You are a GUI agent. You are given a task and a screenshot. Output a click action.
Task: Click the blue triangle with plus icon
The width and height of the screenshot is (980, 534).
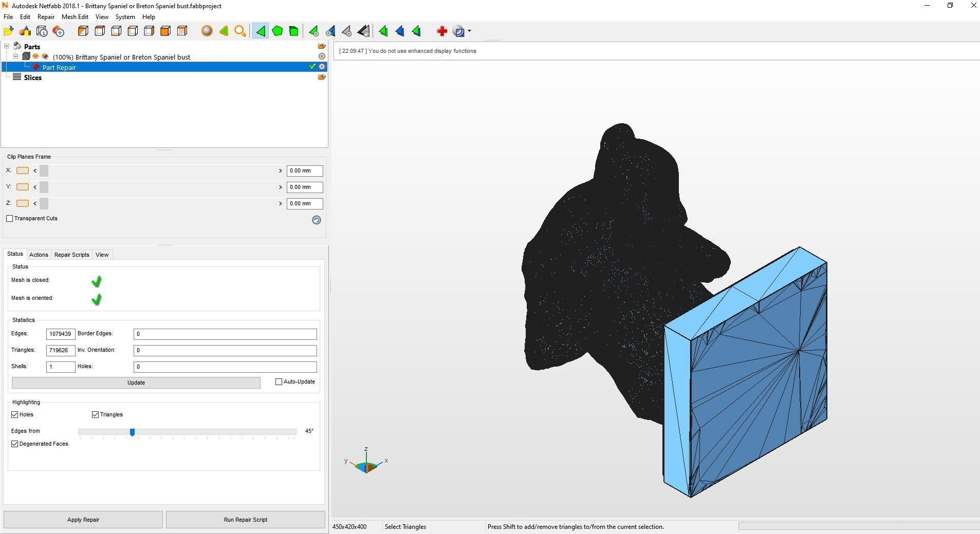click(330, 31)
